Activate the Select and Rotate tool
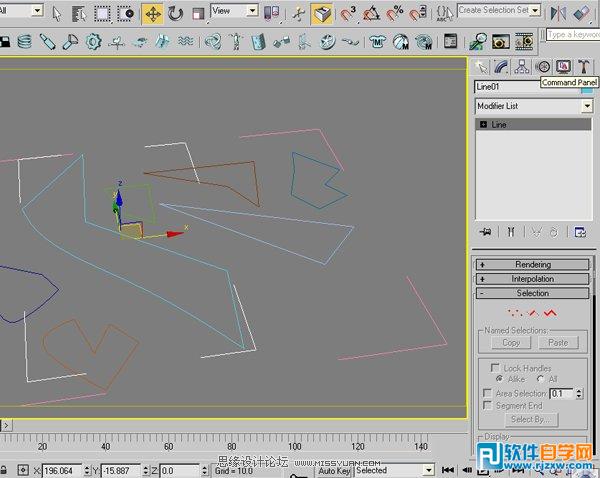Image resolution: width=600 pixels, height=478 pixels. [175, 14]
